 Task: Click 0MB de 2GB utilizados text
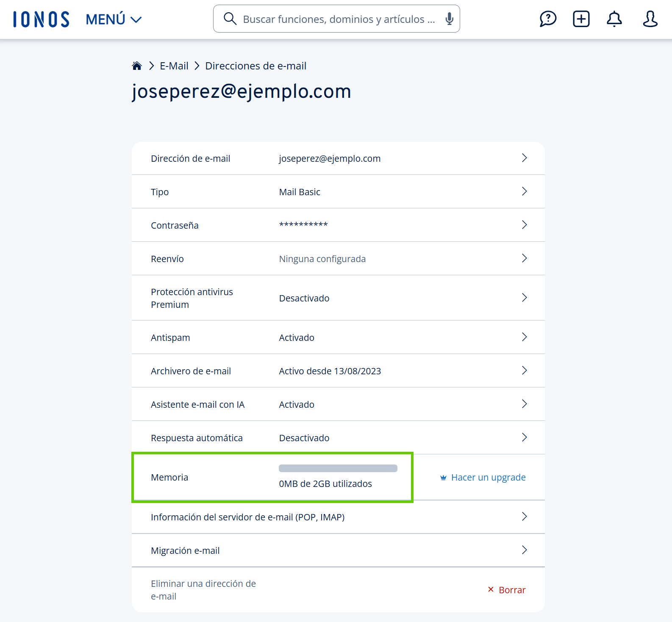[x=325, y=484]
